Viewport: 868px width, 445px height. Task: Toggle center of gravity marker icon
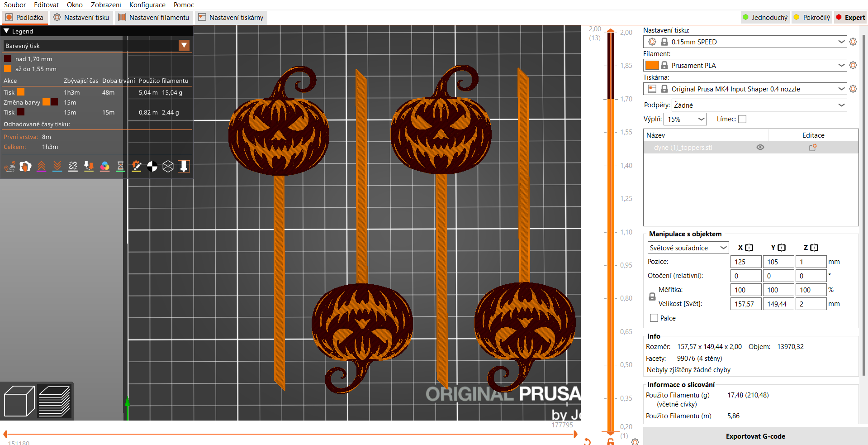(152, 167)
